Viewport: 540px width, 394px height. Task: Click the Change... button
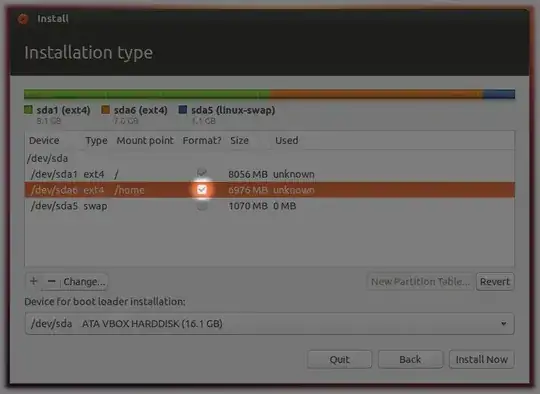[84, 282]
